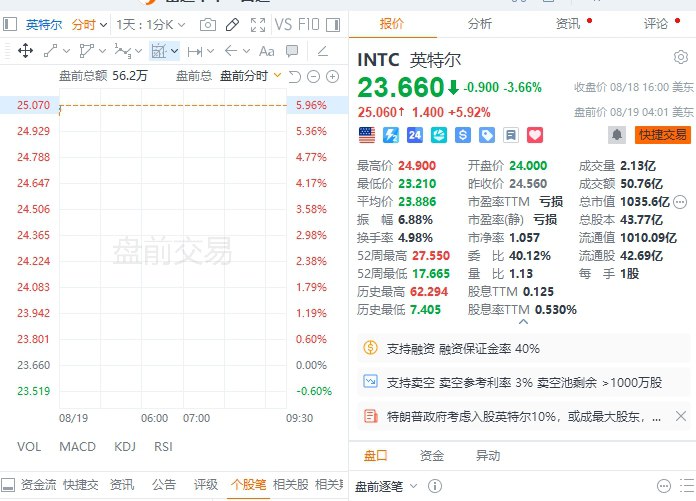696x501 pixels.
Task: Click the notes document icon
Action: click(511, 135)
